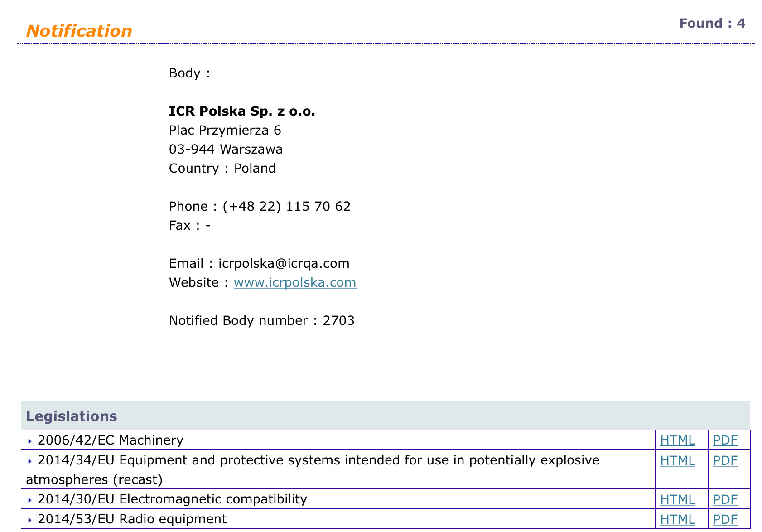The width and height of the screenshot is (762, 532).
Task: Click the Notification page heading
Action: [79, 31]
